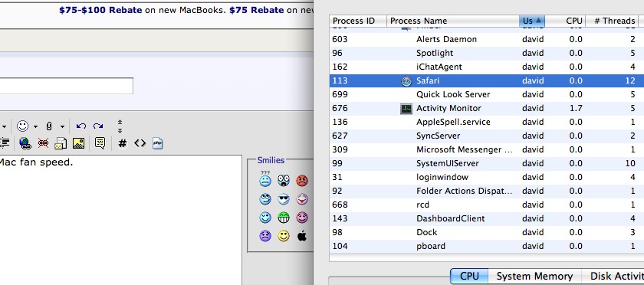Shrink editor with the double up arrow
The height and width of the screenshot is (285, 644).
click(120, 122)
